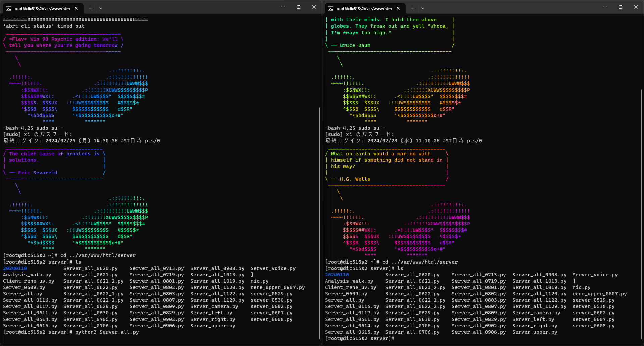Select the root@dic515s2 tab in the left window
644x346 pixels.
[42, 8]
